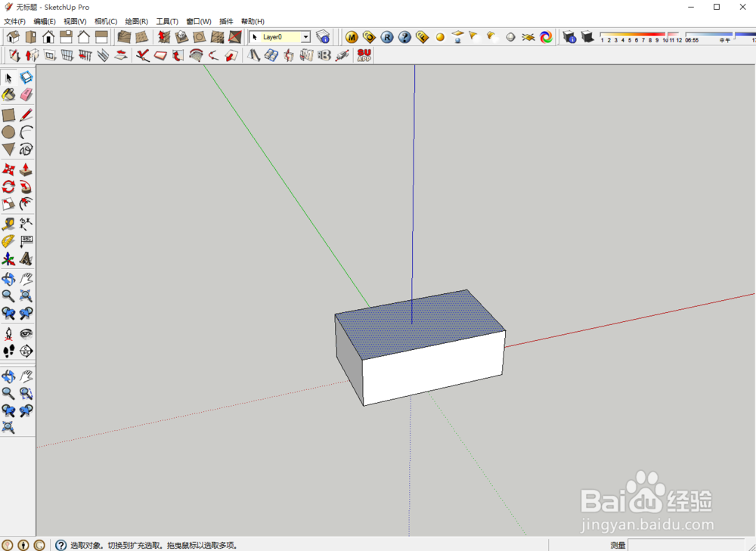Open the 工具(T) menu
Screen dimensions: 756x551
tap(167, 21)
